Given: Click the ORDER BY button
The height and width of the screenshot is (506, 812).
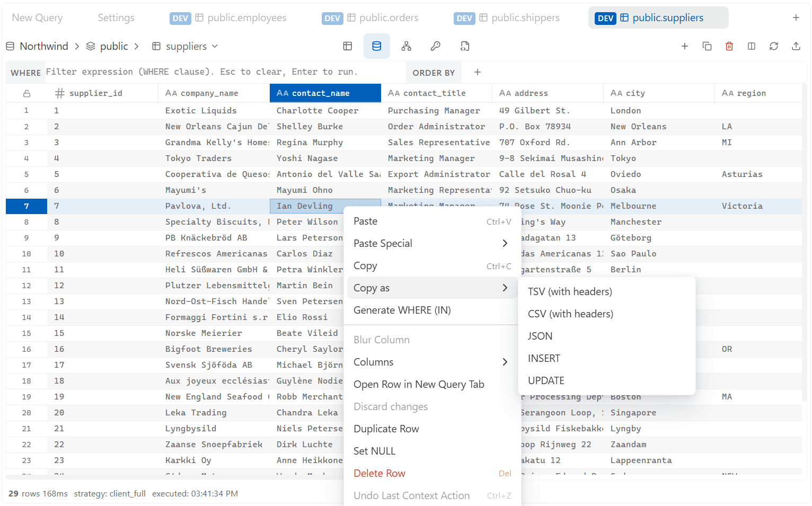Looking at the screenshot, I should tap(434, 73).
